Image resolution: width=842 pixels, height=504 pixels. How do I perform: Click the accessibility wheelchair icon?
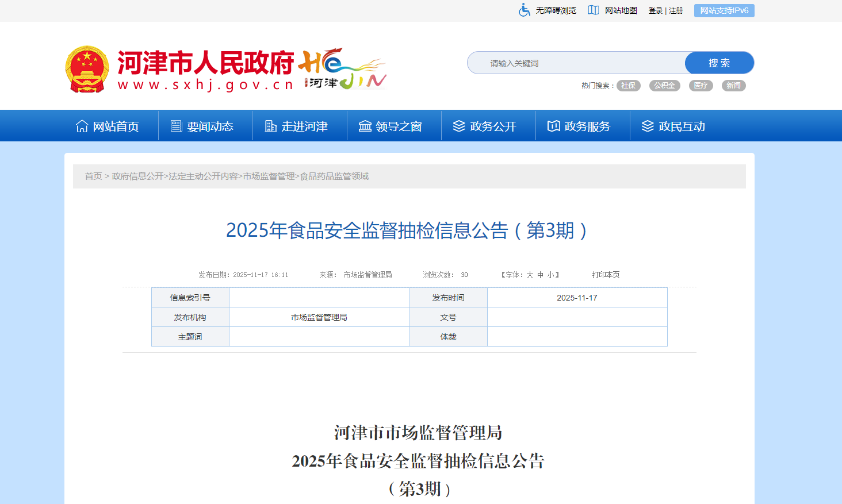524,10
